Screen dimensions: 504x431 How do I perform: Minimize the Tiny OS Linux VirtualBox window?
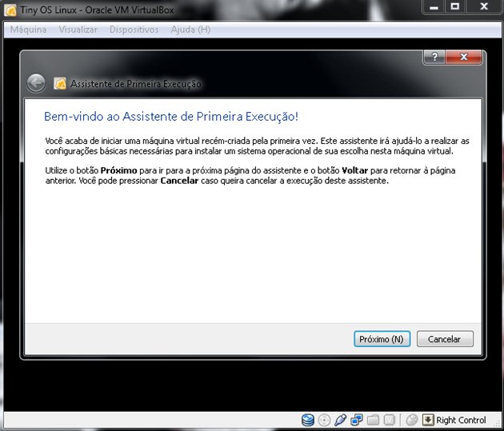pyautogui.click(x=434, y=6)
